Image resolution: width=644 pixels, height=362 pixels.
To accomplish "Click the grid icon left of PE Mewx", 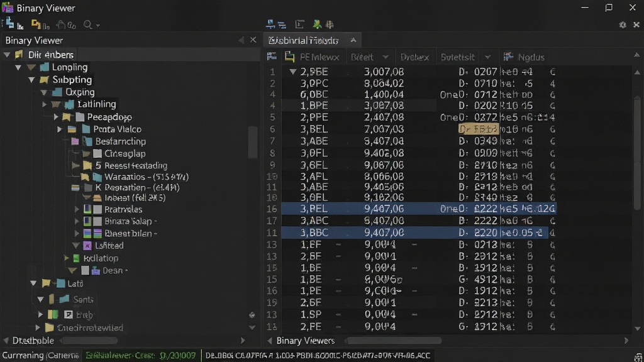I will click(x=272, y=57).
